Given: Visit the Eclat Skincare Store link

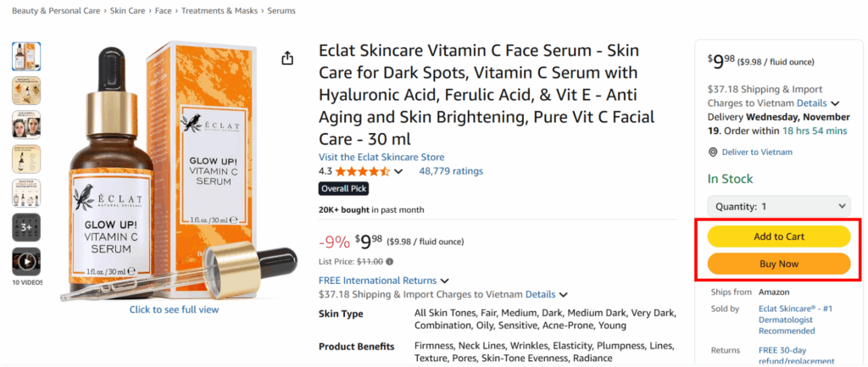Looking at the screenshot, I should coord(381,157).
